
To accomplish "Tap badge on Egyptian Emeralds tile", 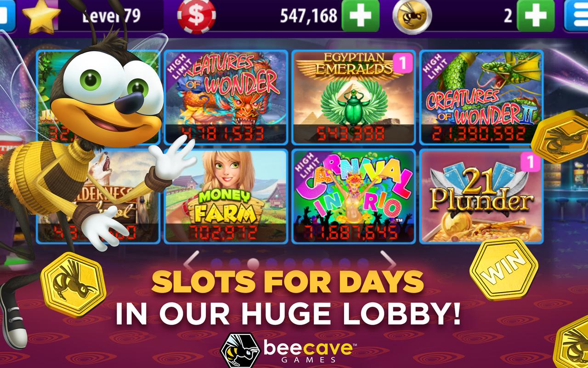I will click(403, 63).
